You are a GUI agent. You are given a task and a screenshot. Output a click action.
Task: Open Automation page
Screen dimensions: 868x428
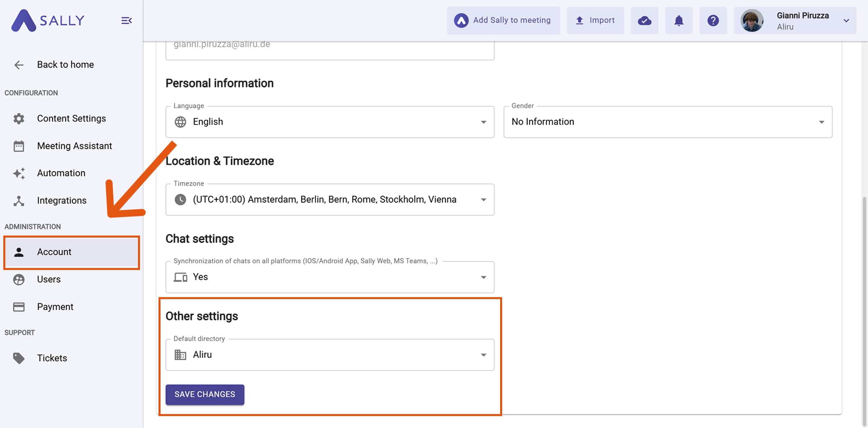pos(71,173)
